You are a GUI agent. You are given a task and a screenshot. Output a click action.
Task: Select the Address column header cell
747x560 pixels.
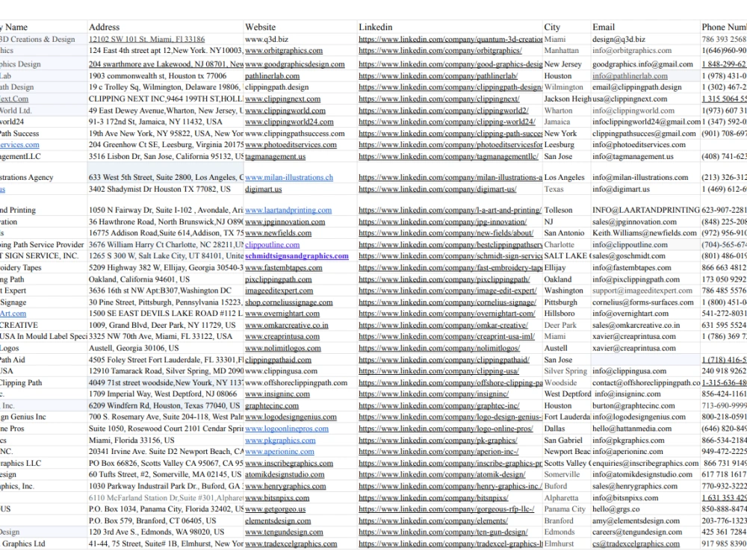[x=165, y=27]
